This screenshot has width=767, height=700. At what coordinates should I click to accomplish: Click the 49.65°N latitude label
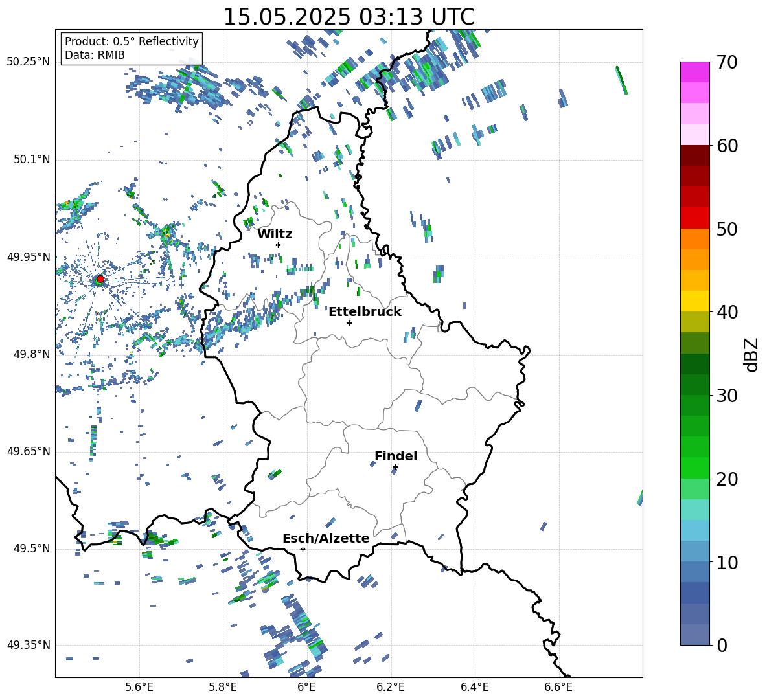(x=29, y=451)
